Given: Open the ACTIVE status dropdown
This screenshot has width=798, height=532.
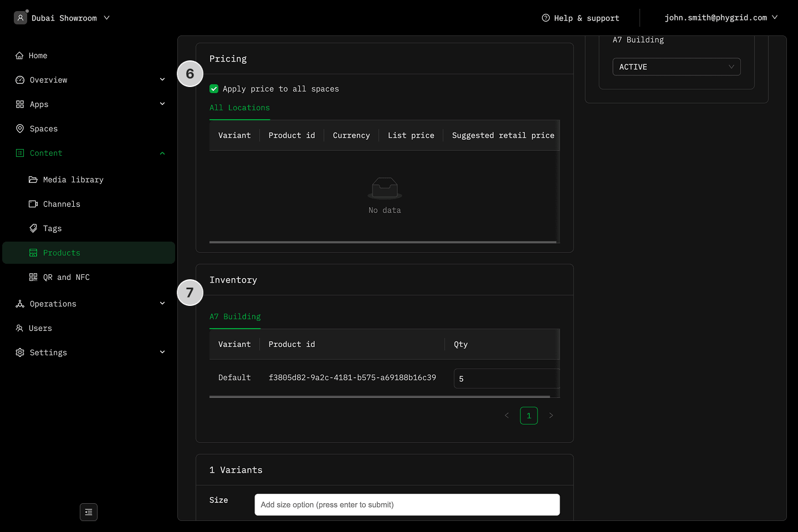Looking at the screenshot, I should pyautogui.click(x=676, y=66).
